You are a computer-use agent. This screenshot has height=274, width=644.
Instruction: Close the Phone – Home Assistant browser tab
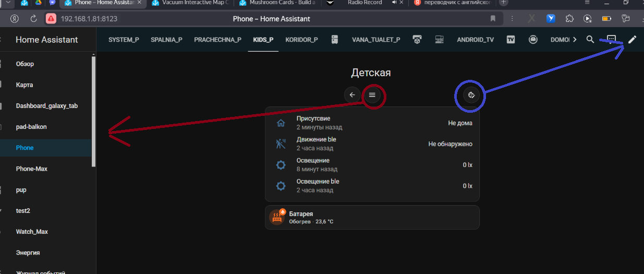pos(139,3)
